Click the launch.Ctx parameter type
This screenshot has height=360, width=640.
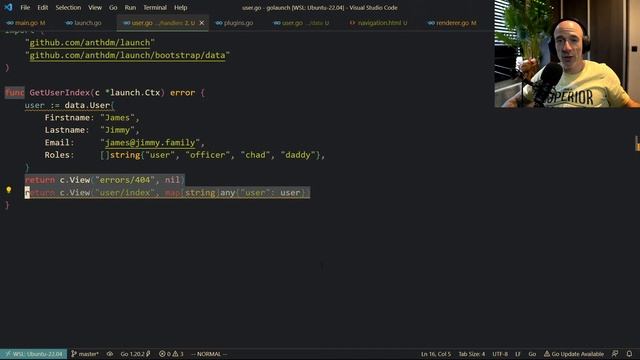point(135,93)
